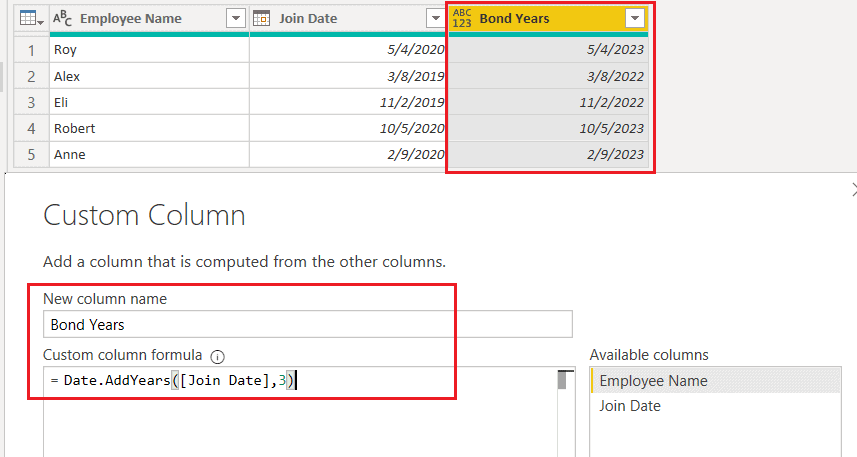Click the formula editor scrollbar thumb
The height and width of the screenshot is (457, 857).
(x=562, y=380)
